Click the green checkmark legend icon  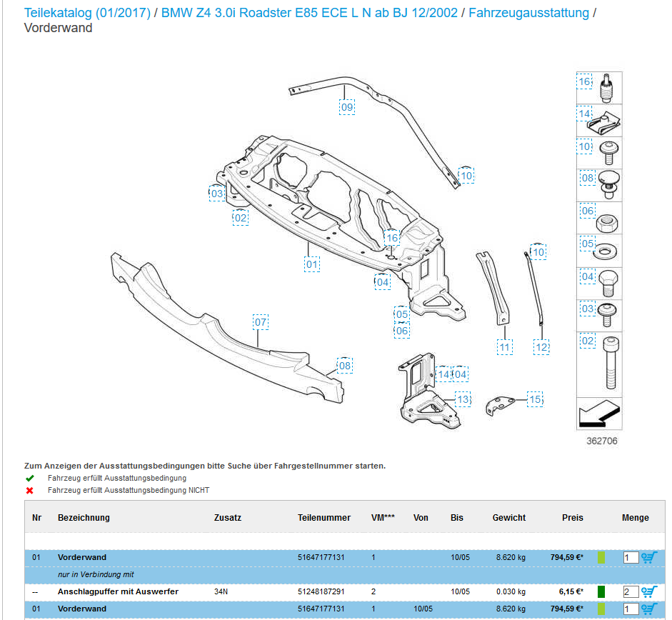click(x=29, y=478)
